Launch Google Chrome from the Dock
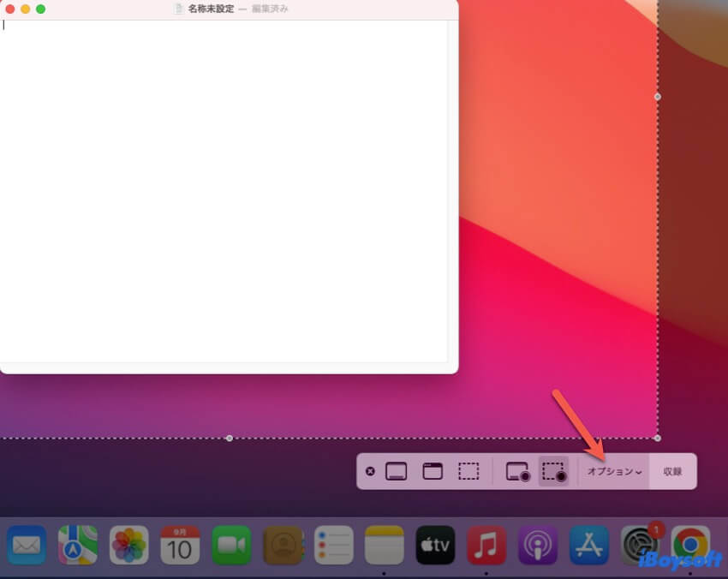 point(690,545)
